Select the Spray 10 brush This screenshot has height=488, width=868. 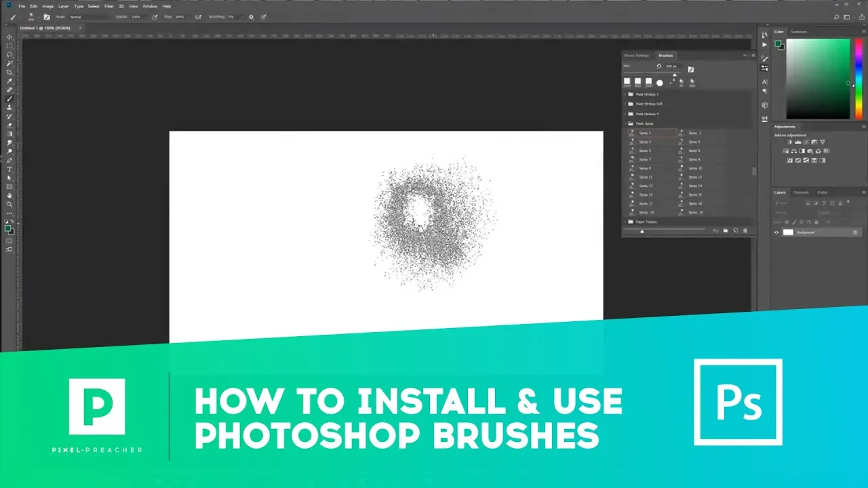[695, 168]
